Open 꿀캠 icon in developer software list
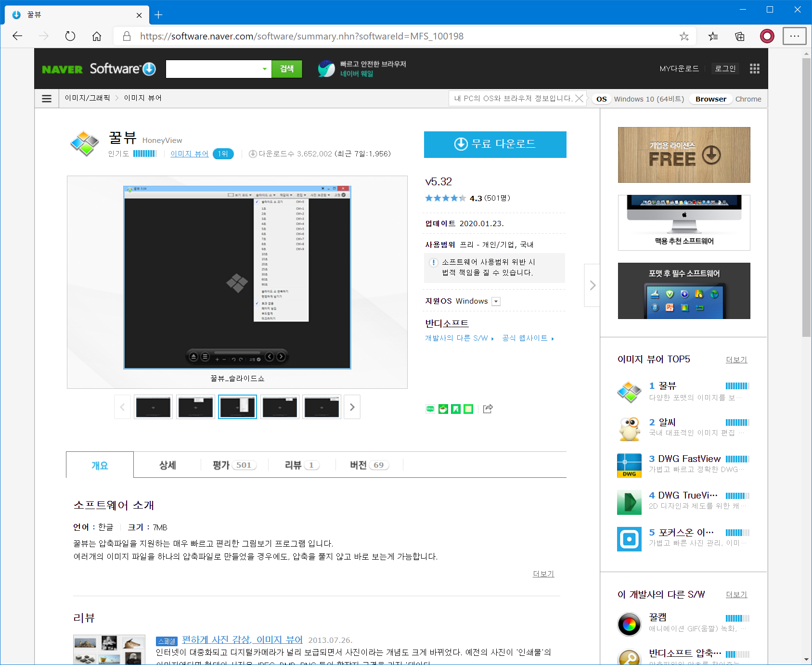Image resolution: width=812 pixels, height=665 pixels. (629, 624)
